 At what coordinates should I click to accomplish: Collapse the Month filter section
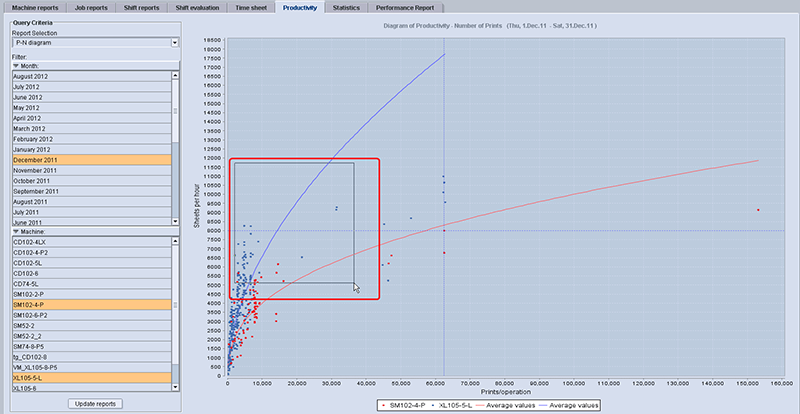(16, 66)
